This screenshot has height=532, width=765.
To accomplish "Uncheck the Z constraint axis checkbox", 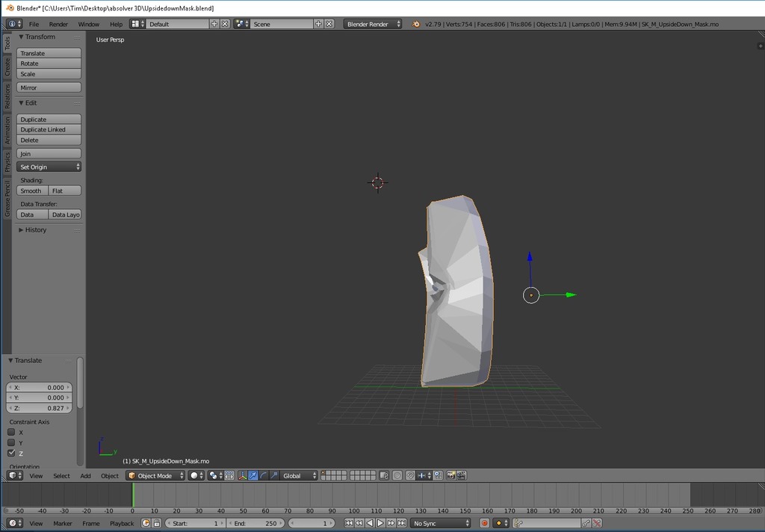I will (11, 454).
